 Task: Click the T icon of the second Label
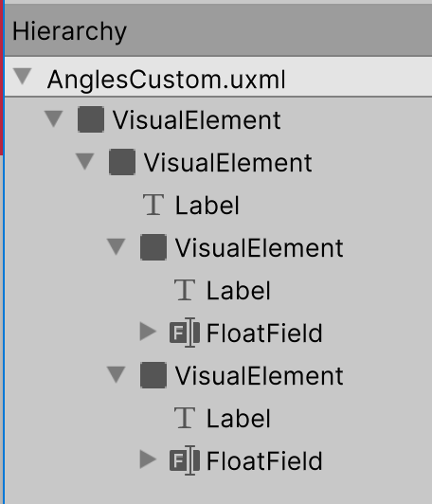click(x=185, y=290)
